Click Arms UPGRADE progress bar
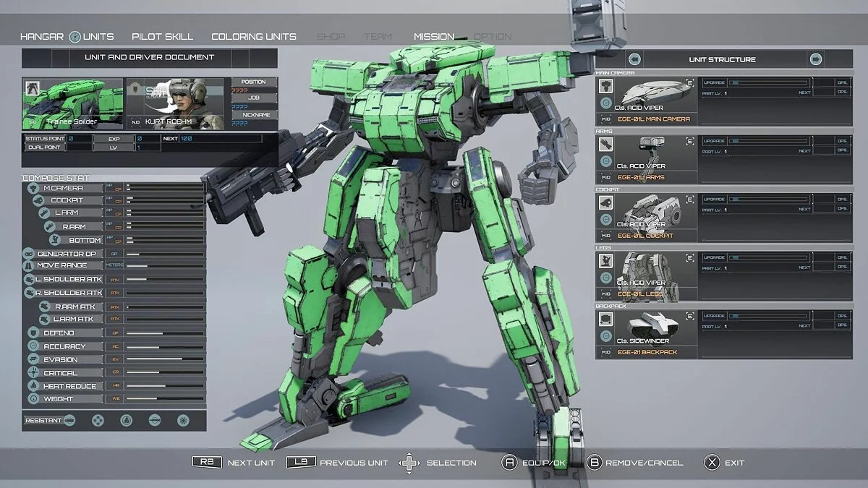 point(769,141)
